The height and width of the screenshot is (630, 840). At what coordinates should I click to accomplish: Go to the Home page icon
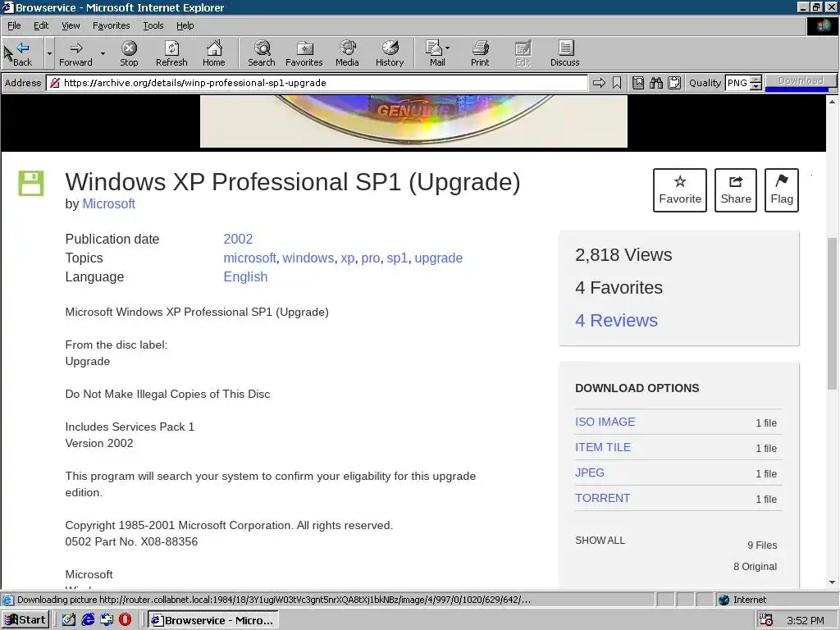[214, 53]
